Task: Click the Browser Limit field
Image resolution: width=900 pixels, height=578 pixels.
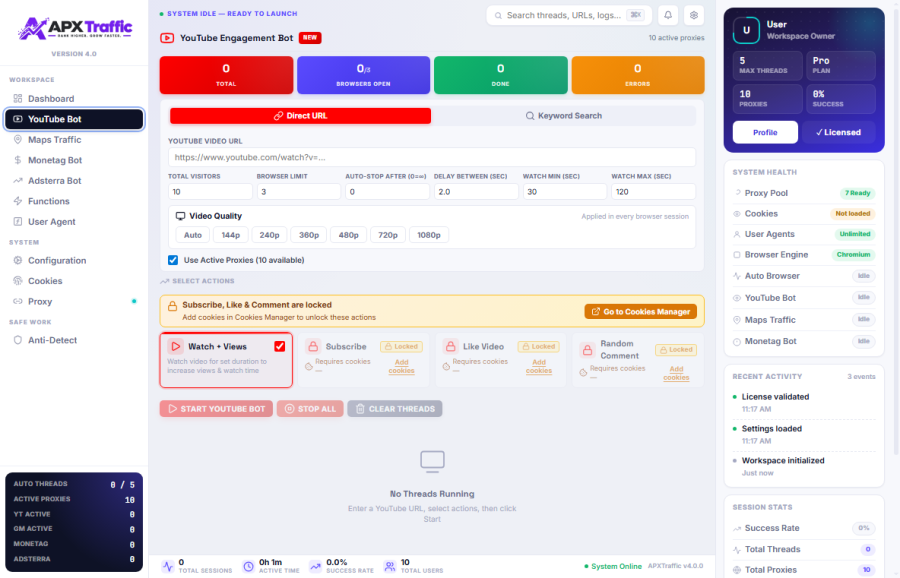Action: coord(298,192)
